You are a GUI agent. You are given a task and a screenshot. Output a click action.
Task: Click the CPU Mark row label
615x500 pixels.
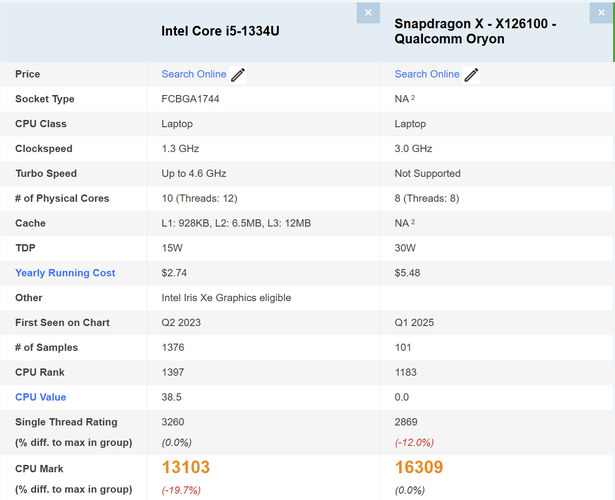[39, 469]
